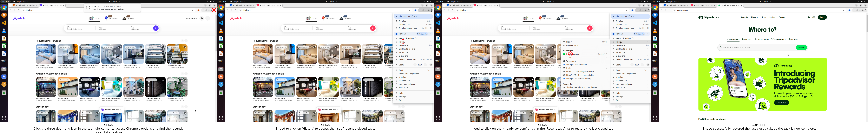Open Airbnb hamburger menu beside Become a host

[208, 18]
